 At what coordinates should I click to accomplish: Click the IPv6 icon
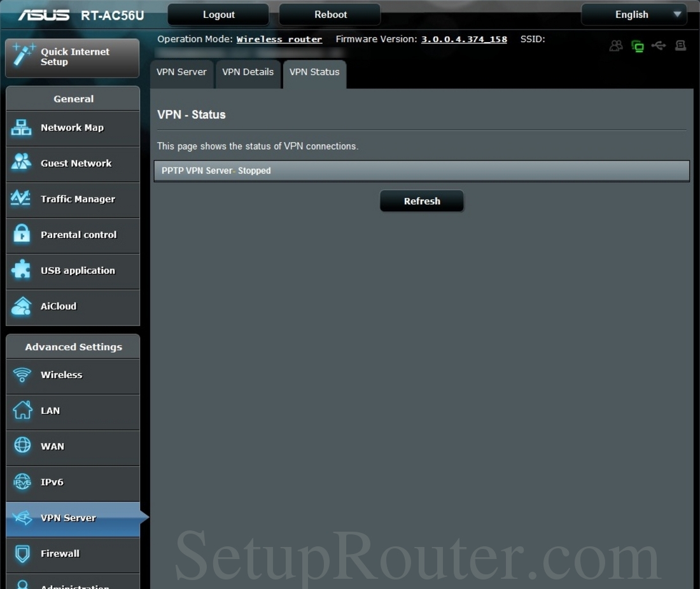22,482
